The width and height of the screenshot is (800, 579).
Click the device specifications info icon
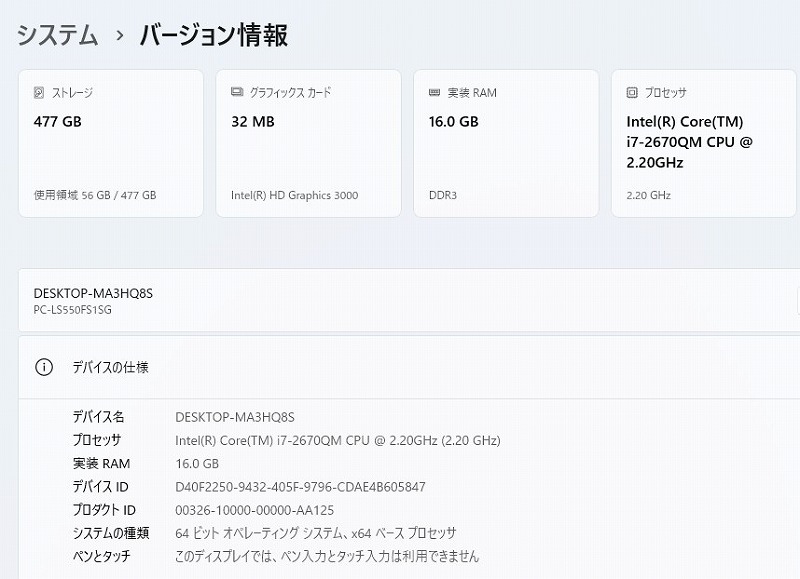pos(44,367)
